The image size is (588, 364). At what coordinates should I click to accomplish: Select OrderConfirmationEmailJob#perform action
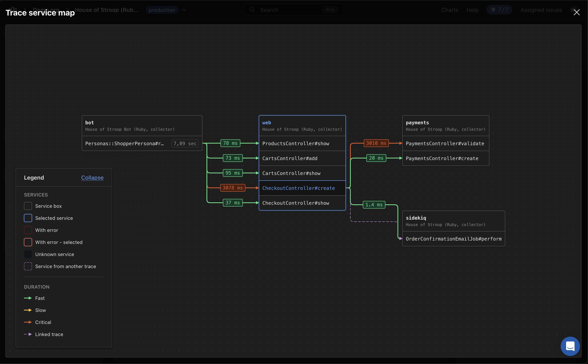coord(454,239)
